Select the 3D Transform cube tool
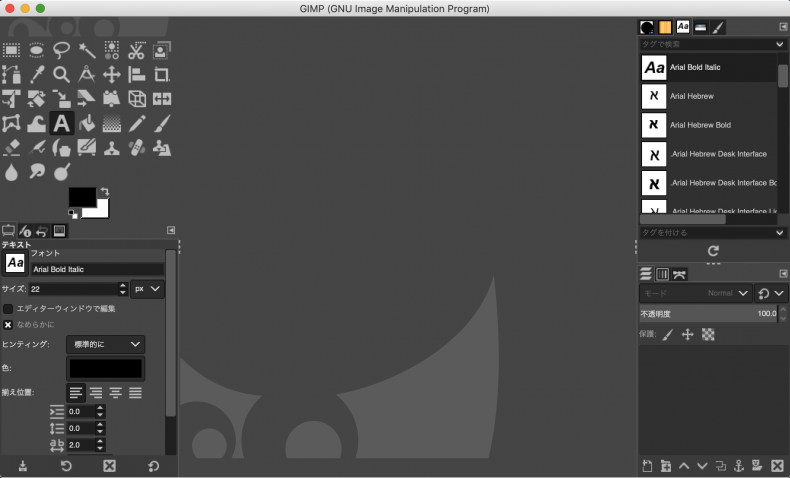790x478 pixels. [x=137, y=99]
